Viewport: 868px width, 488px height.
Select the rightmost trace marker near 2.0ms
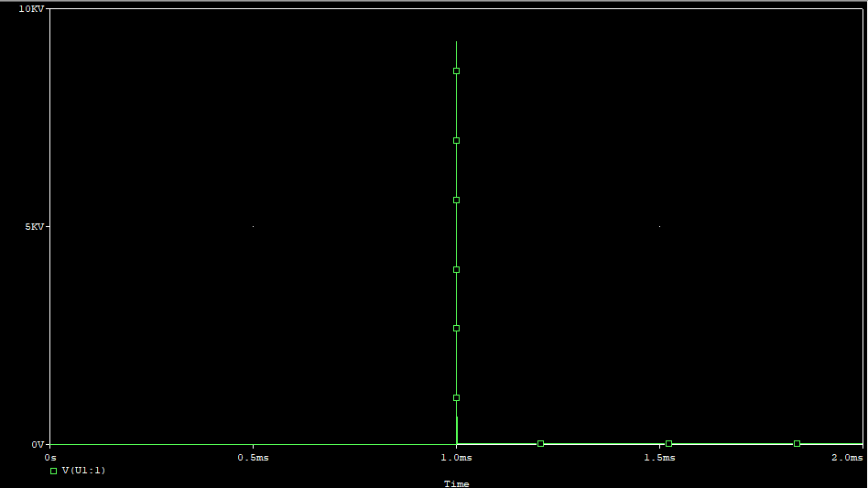coord(797,444)
